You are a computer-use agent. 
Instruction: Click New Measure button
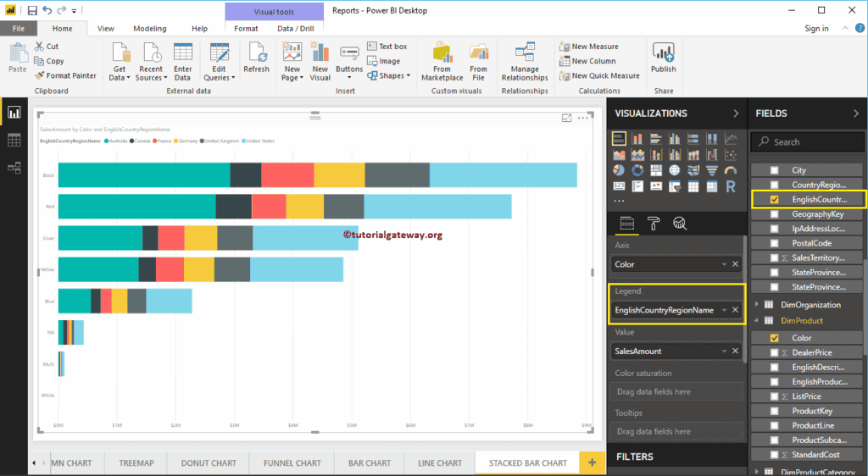589,47
